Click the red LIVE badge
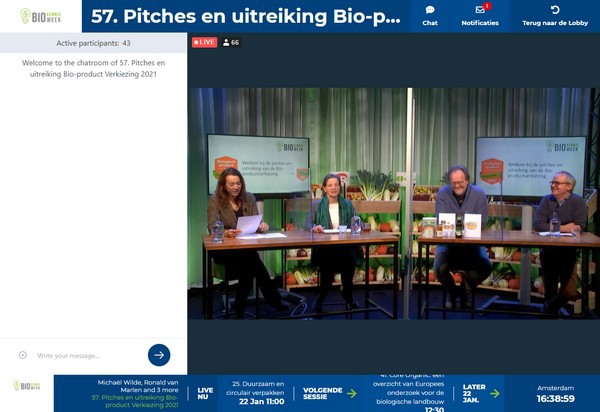Screen dimensions: 600x412 point(204,42)
